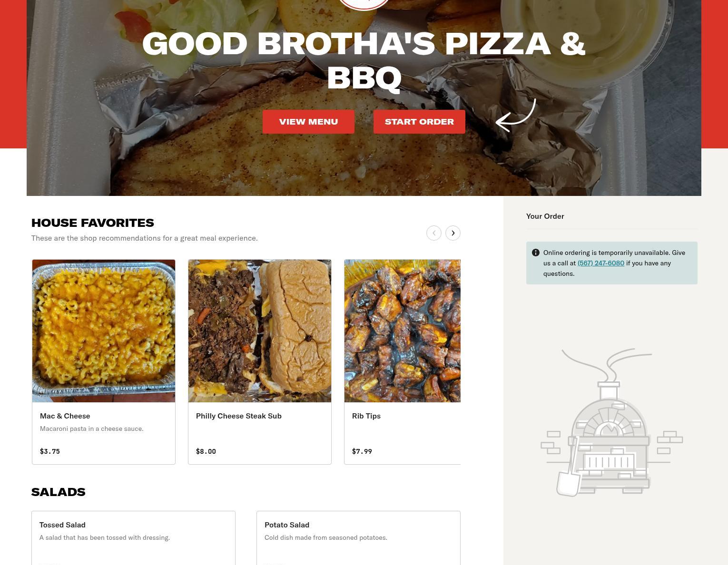The image size is (728, 565).
Task: Click the previous arrow in House Favorites carousel
Action: pyautogui.click(x=434, y=233)
